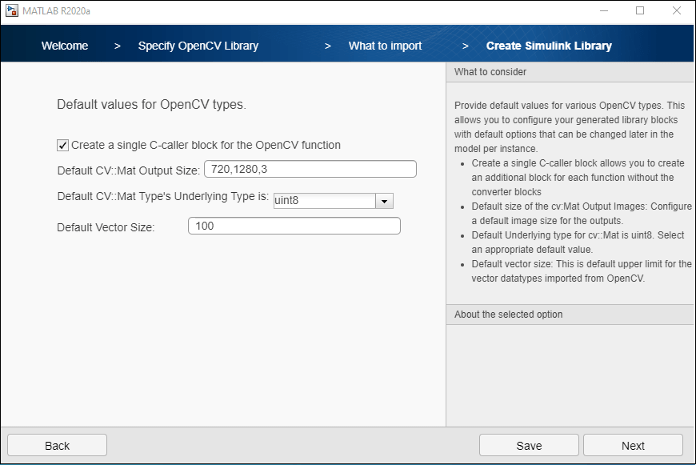Minimize the MATLAB R2020a window
This screenshot has width=696, height=465.
[x=604, y=11]
